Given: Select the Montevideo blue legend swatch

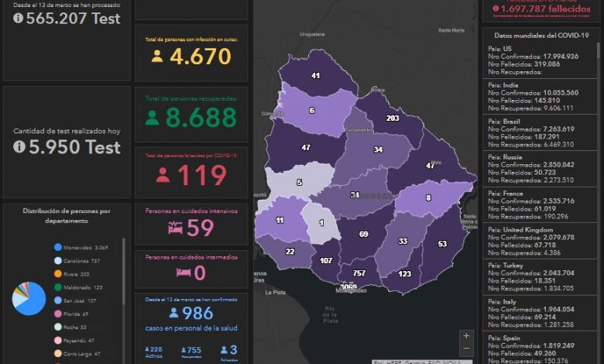Looking at the screenshot, I should point(58,247).
